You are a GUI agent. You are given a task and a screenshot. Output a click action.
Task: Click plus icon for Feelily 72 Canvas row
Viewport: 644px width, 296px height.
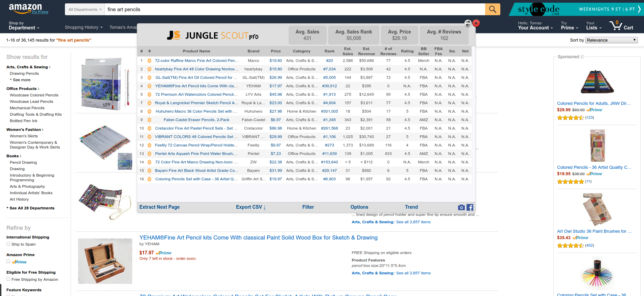(x=149, y=145)
